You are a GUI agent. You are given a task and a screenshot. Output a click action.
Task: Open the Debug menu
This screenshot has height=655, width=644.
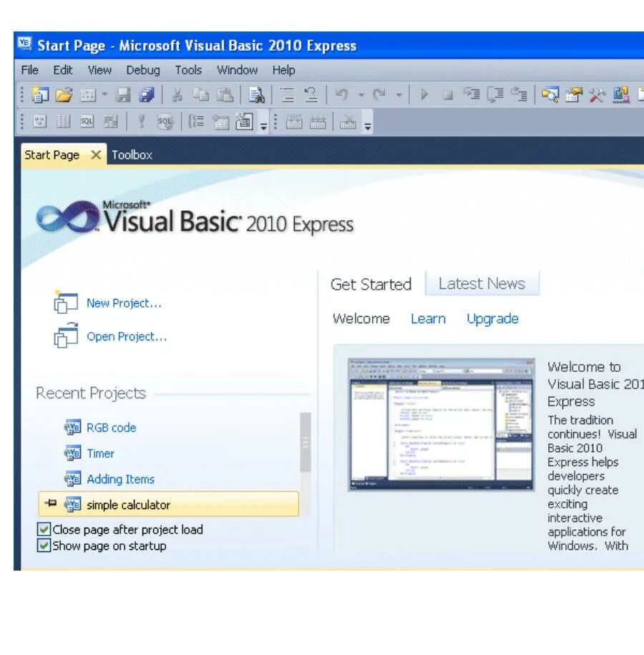pos(143,70)
